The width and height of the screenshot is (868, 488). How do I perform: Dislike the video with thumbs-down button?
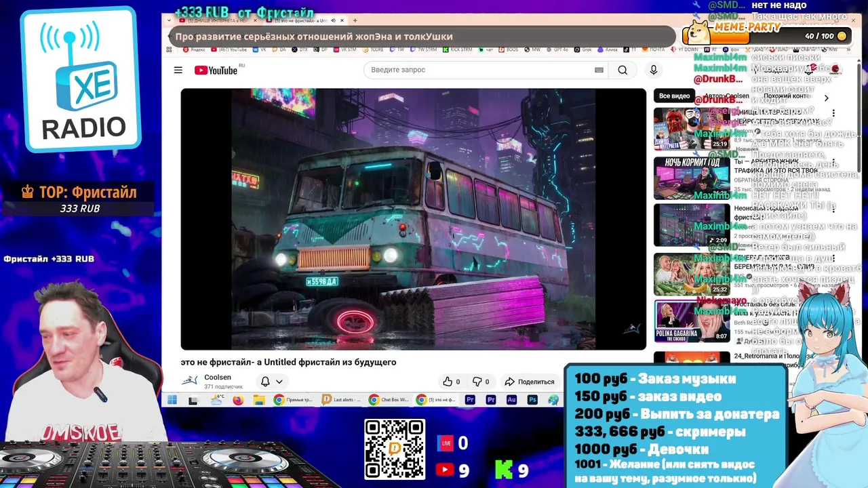click(481, 382)
